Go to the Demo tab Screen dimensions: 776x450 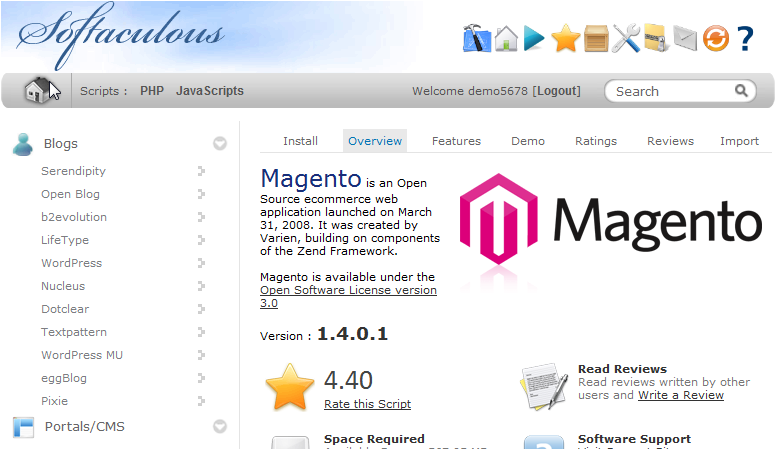(528, 141)
